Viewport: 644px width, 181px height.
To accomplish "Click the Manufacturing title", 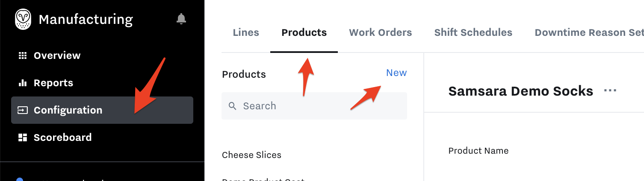I will tap(86, 20).
